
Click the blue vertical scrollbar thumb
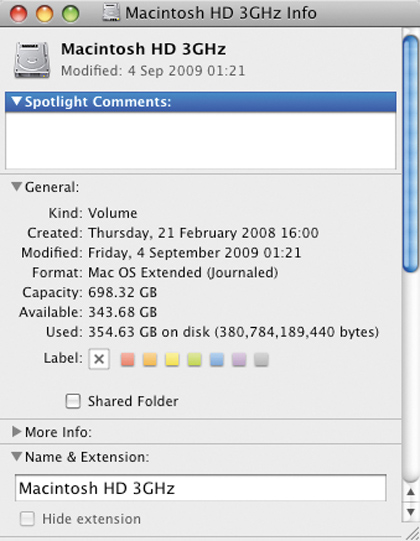[411, 154]
